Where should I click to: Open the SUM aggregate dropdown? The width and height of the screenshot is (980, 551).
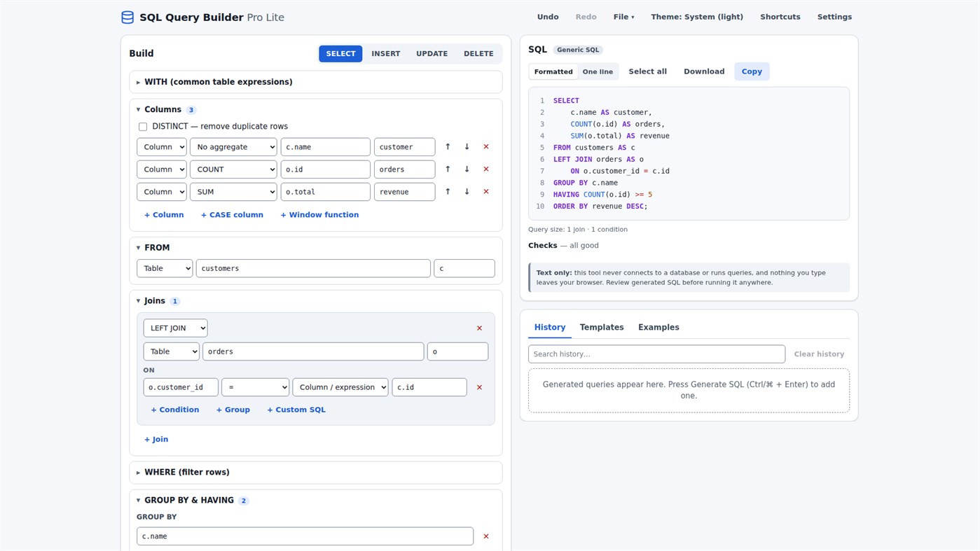[x=233, y=192]
